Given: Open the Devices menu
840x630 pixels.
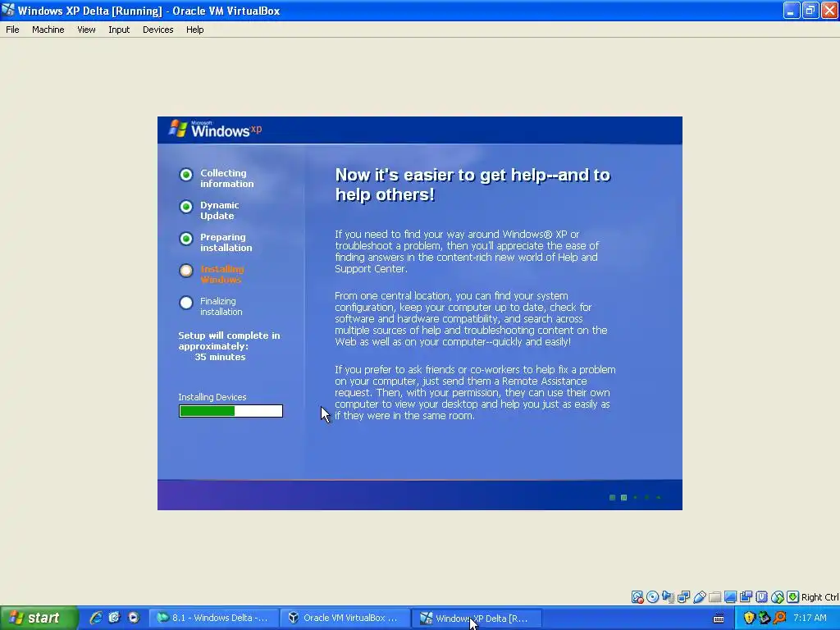Looking at the screenshot, I should [158, 30].
